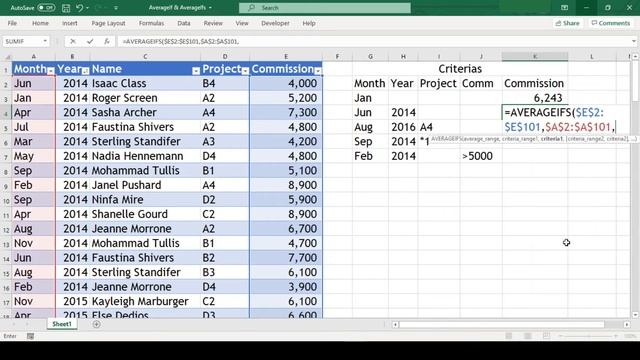Click vertical scrollbar down arrow
Image resolution: width=640 pixels, height=360 pixels.
coord(635,315)
